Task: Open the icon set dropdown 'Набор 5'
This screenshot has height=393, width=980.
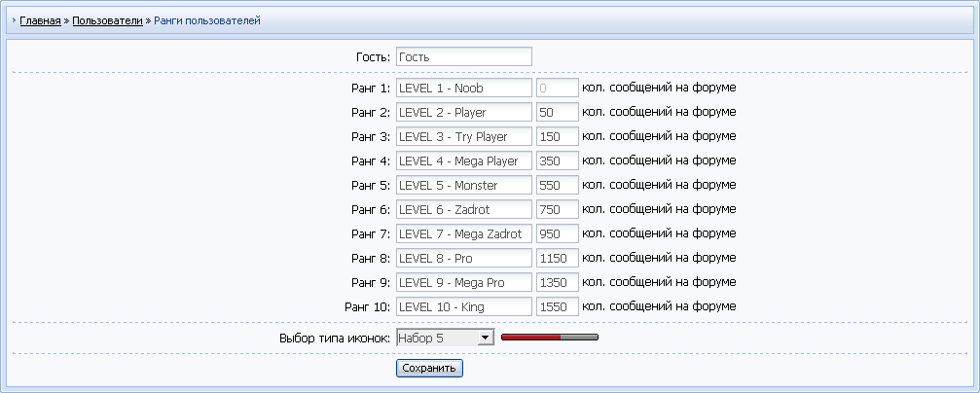Action: (446, 338)
